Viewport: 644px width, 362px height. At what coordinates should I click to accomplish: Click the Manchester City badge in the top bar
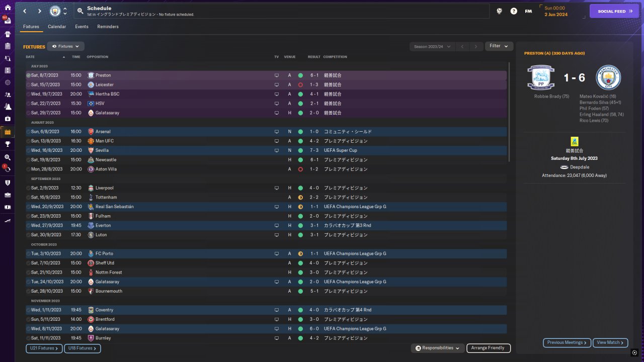click(55, 11)
